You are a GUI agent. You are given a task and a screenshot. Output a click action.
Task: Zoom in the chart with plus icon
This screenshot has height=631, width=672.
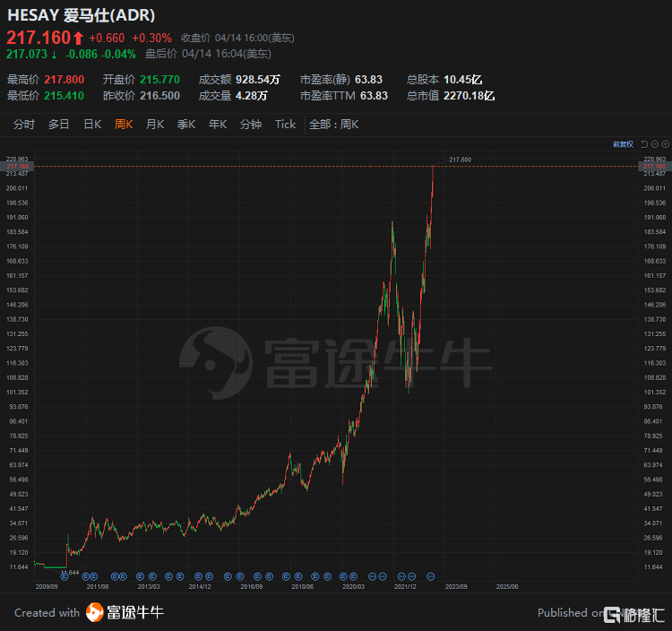666,144
